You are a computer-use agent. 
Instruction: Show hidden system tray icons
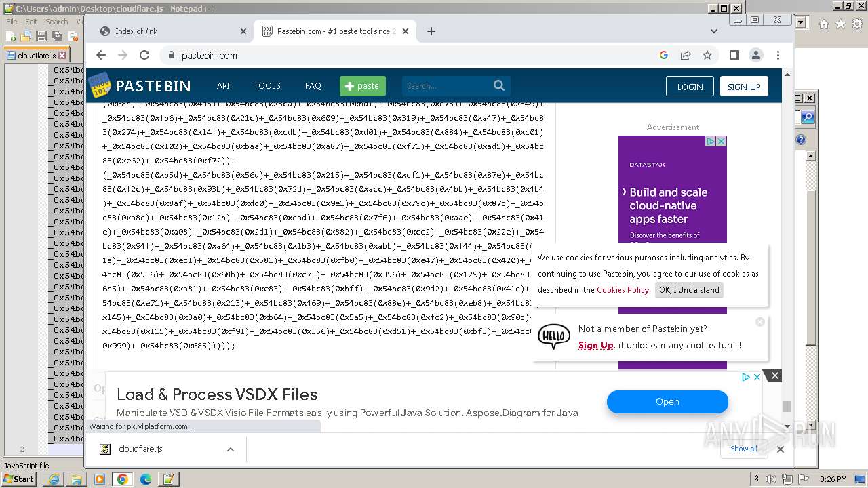tap(757, 479)
